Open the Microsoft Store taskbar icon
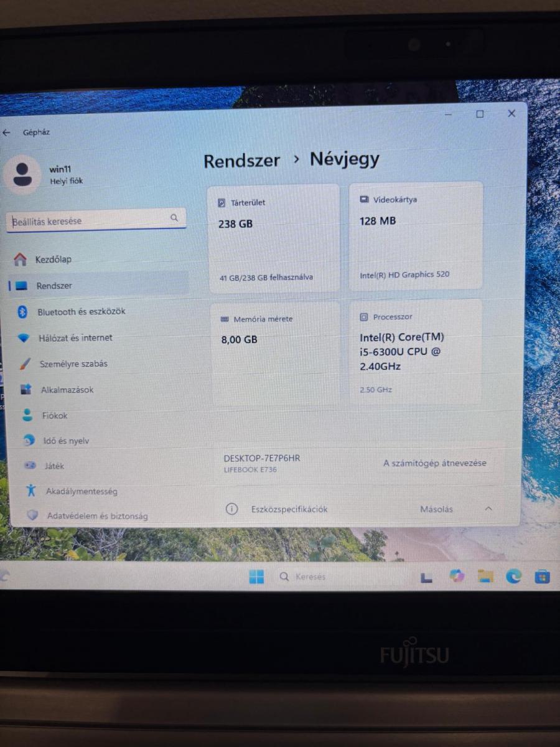This screenshot has height=747, width=560. [x=542, y=577]
